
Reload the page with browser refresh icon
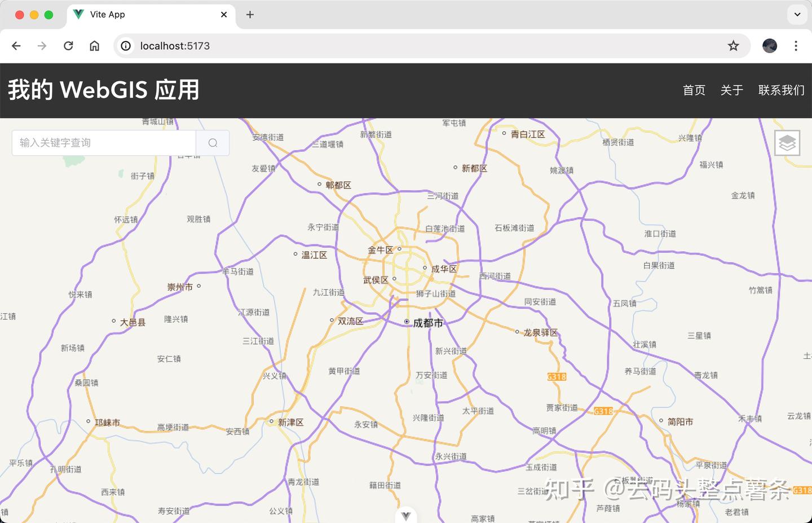click(68, 46)
